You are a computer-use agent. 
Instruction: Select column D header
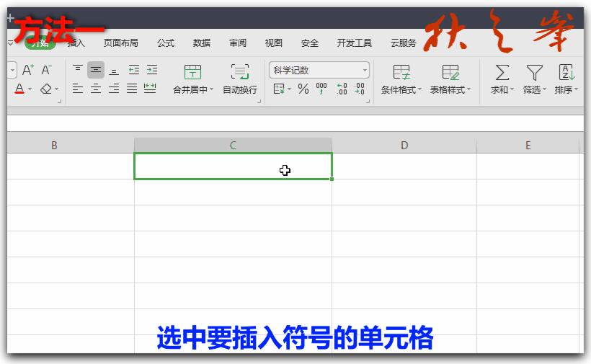coord(404,145)
